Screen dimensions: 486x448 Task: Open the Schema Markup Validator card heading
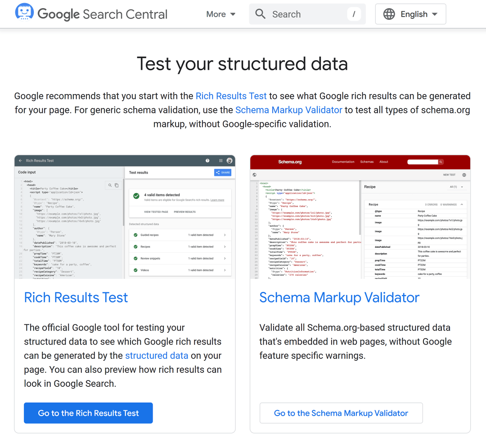[x=339, y=297]
